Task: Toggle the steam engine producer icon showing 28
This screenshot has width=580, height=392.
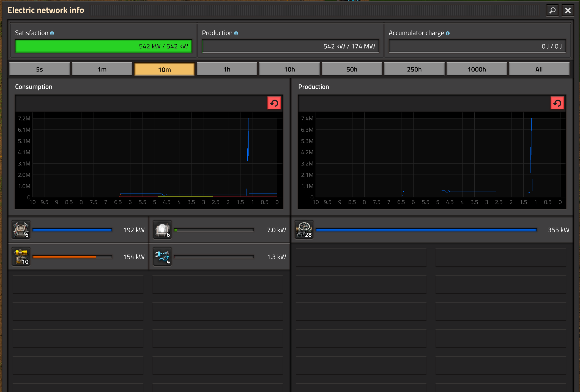Action: click(x=304, y=230)
